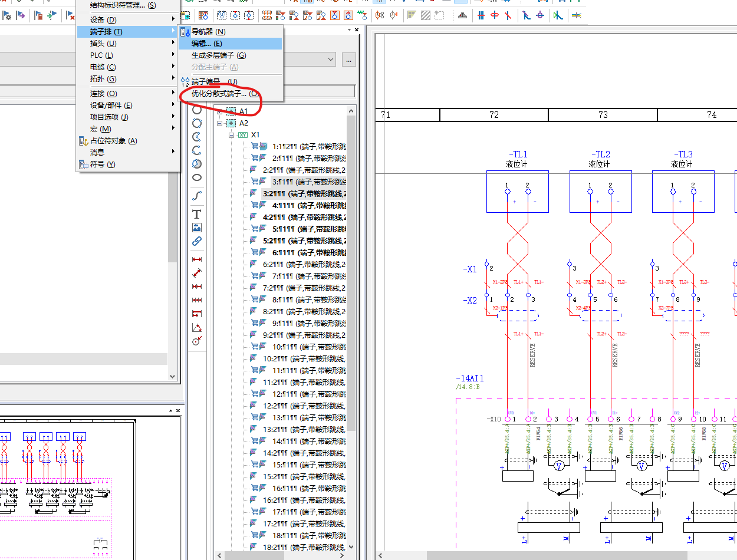Select the Text tool in vertical toolbar
Viewport: 737px width, 560px height.
point(197,215)
